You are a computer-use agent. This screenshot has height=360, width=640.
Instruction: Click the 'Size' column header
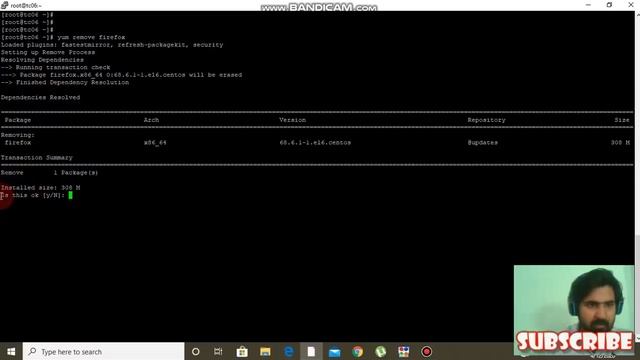(x=622, y=120)
